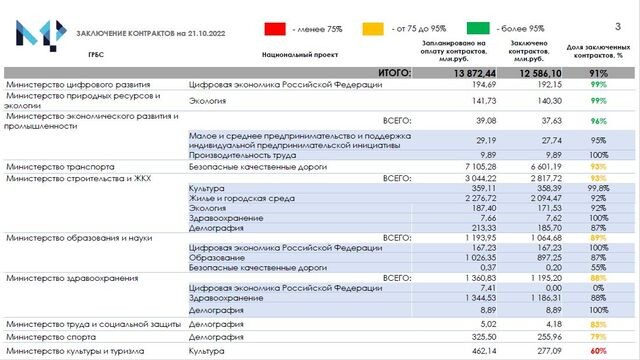Screen dimensions: 640x360
Task: Select the legend label "менее 75%"
Action: pyautogui.click(x=318, y=29)
